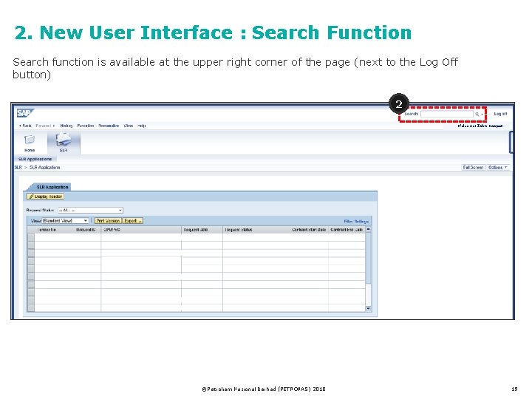Click the SAP logo
532x399 pixels.
(x=25, y=113)
